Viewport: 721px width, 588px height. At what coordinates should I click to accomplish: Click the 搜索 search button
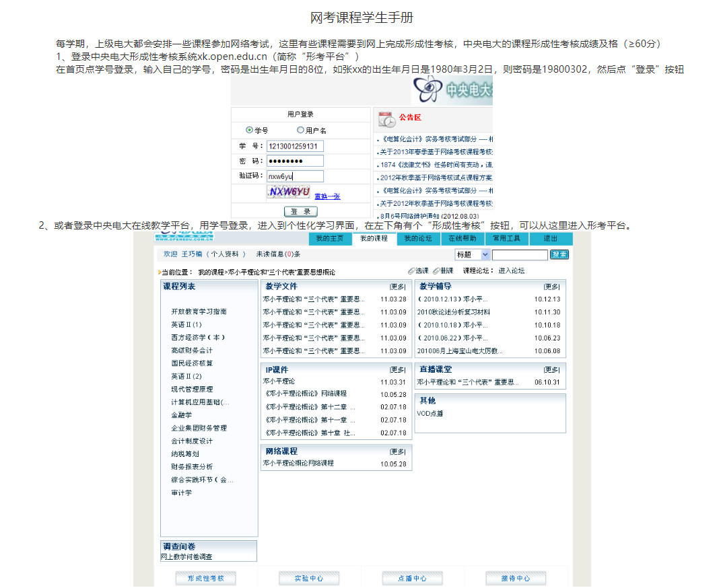point(559,254)
